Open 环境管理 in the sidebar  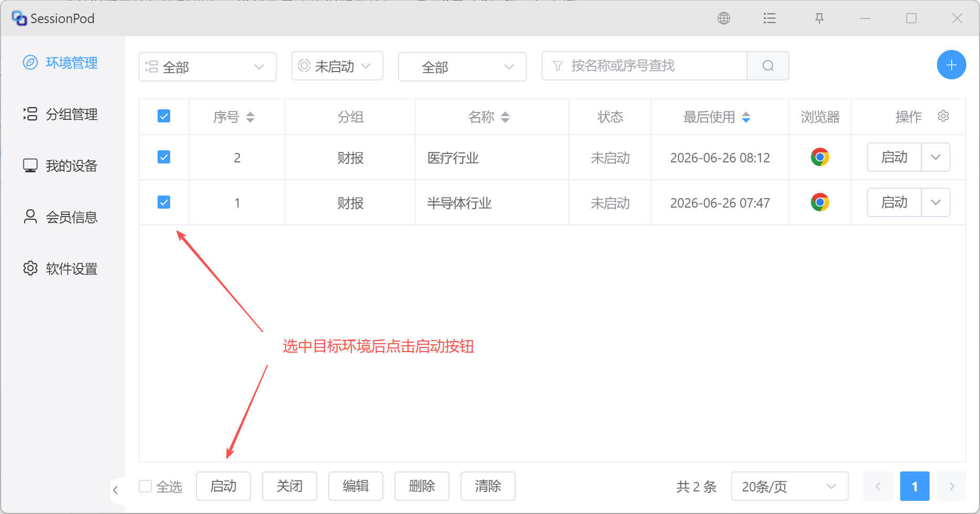click(x=61, y=63)
